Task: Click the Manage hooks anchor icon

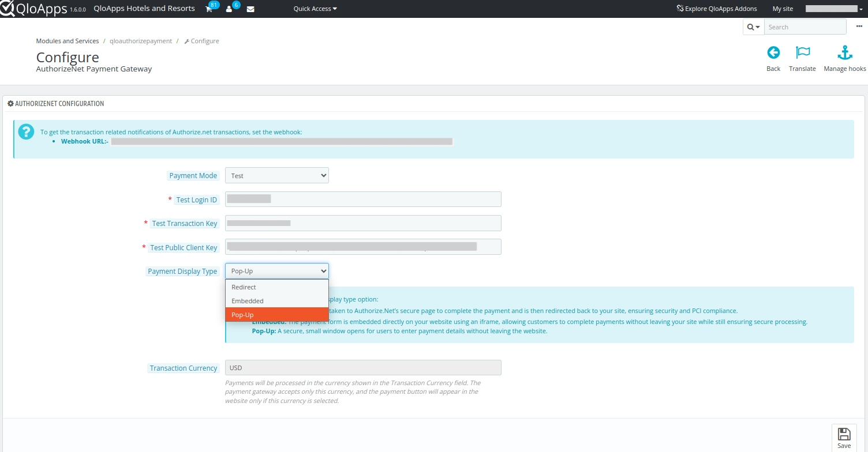Action: (845, 52)
